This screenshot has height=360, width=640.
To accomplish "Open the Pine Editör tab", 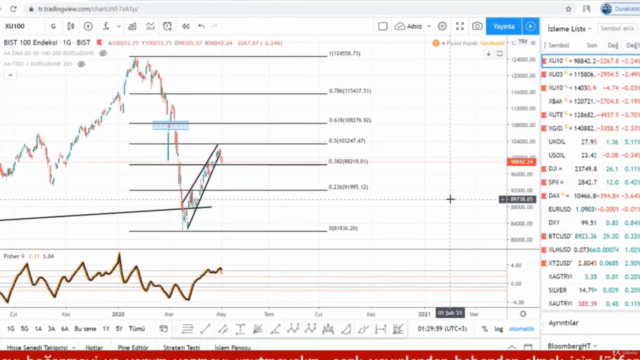I will pos(133,347).
